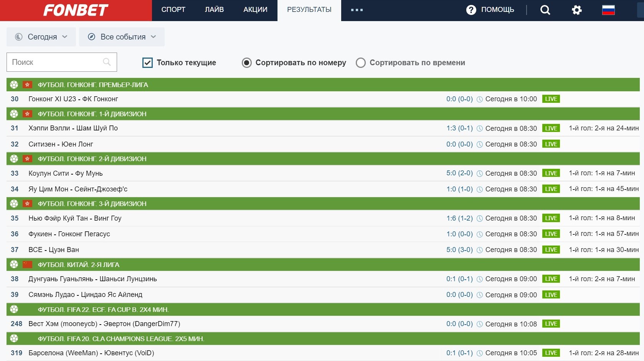
Task: Open the Все события filter dropdown
Action: click(x=122, y=37)
